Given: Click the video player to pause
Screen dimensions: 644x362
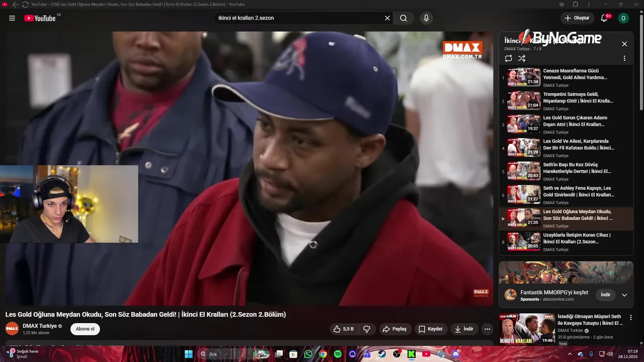Looking at the screenshot, I should (250, 168).
